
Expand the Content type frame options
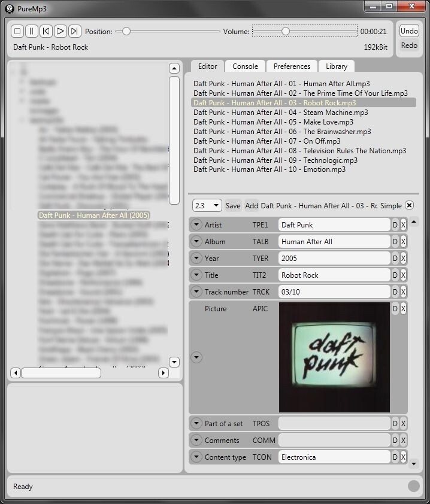coord(196,457)
